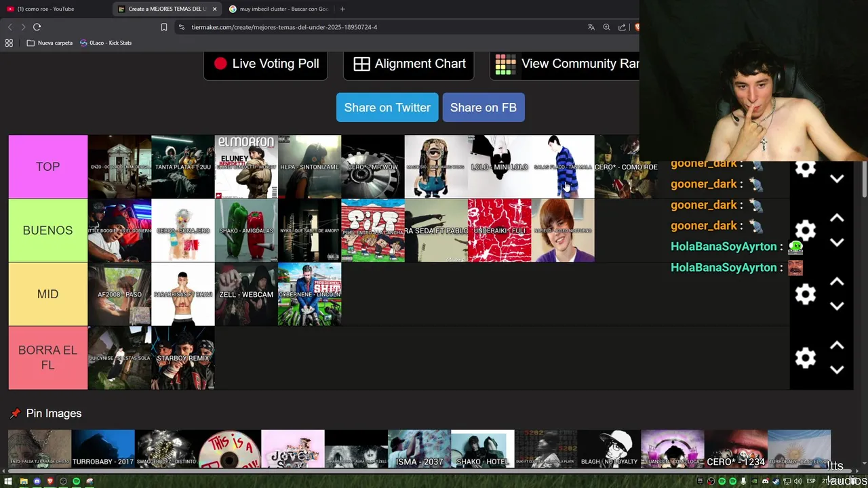868x488 pixels.
Task: Move the BUENOS tier up with its arrow
Action: click(837, 218)
